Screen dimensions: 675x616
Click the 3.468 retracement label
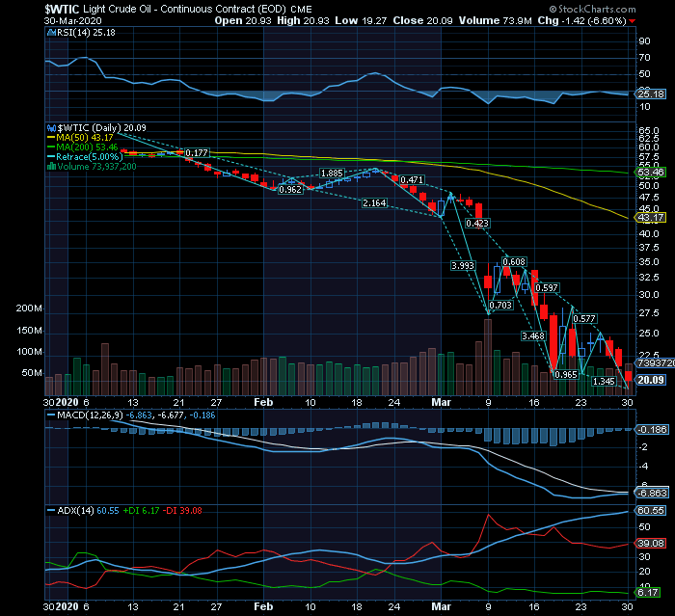(x=533, y=335)
